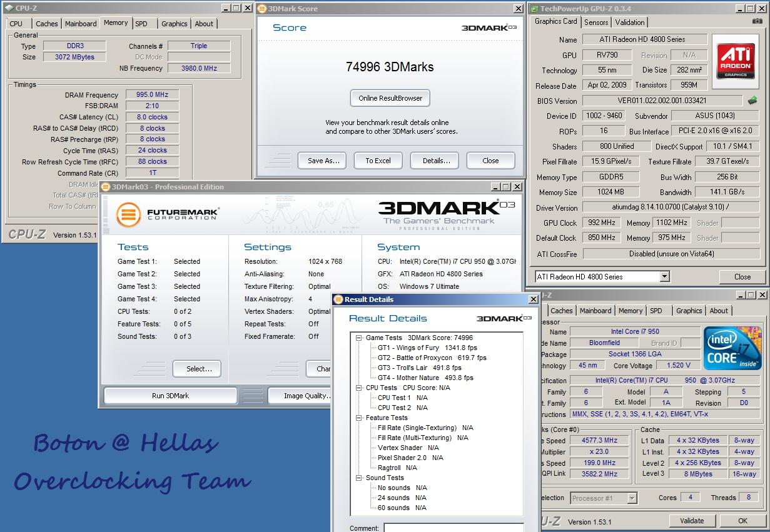Screen dimensions: 770x532
Task: Click the GPU-Z Name field
Action: pos(645,39)
